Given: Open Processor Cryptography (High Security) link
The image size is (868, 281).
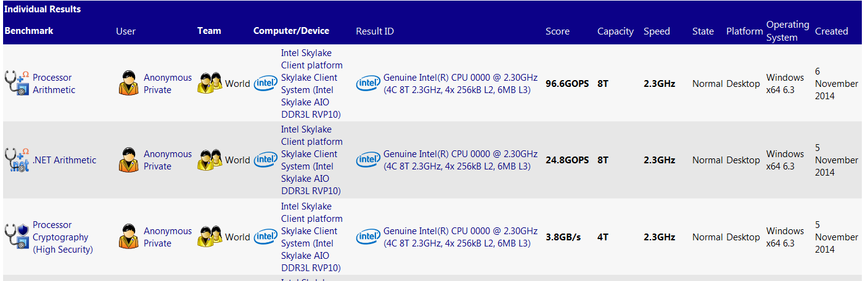Looking at the screenshot, I should tap(62, 237).
